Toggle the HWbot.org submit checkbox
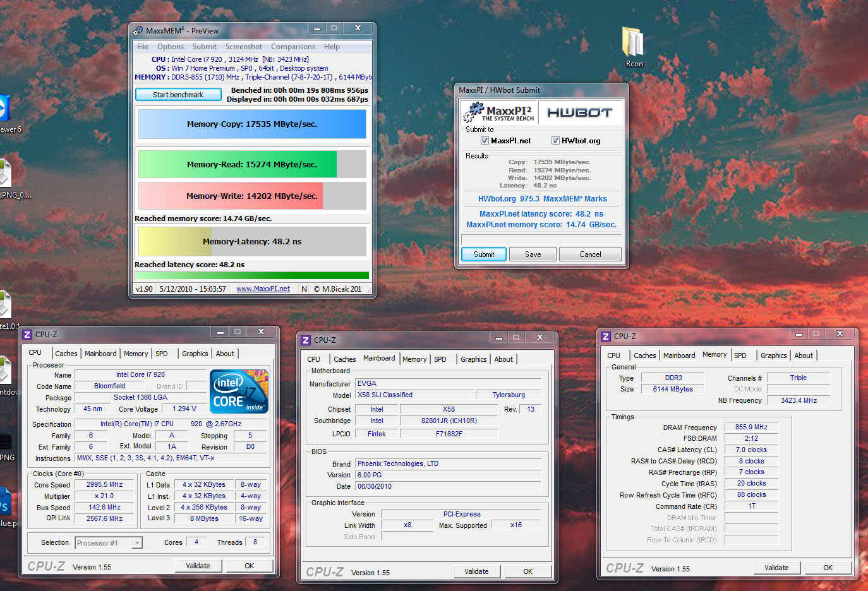Screen dimensions: 868x591 555,141
